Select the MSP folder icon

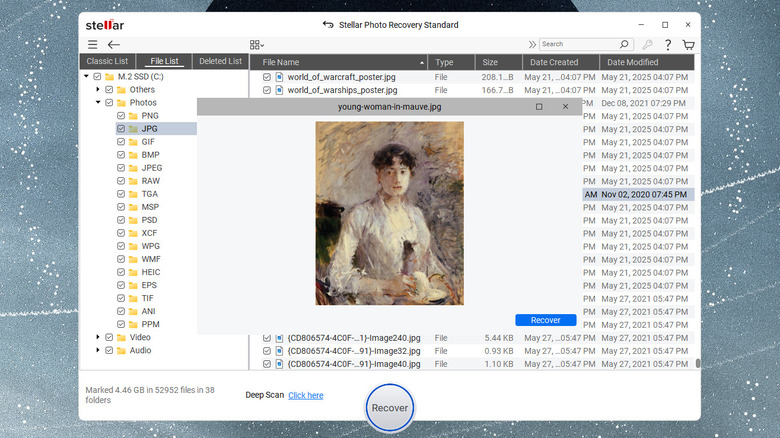pyautogui.click(x=133, y=207)
